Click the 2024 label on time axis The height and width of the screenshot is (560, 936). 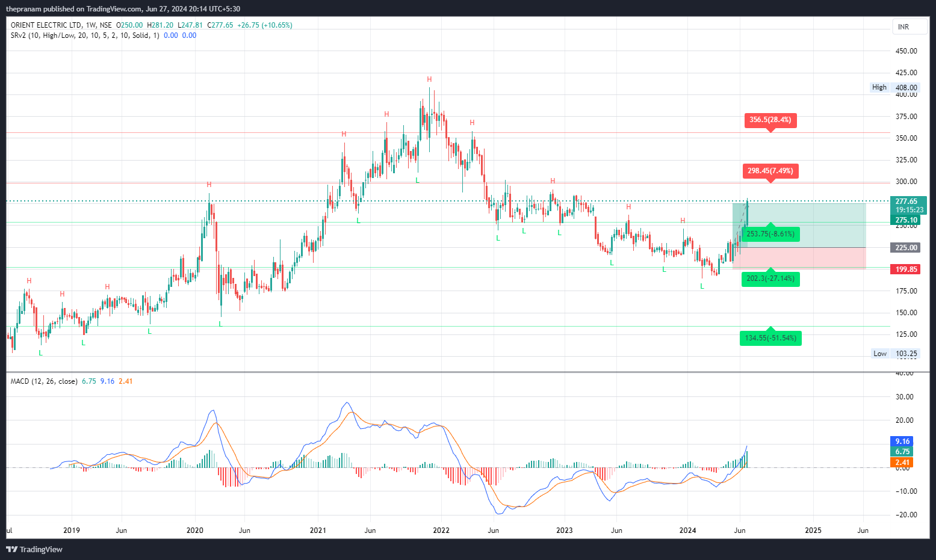687,531
